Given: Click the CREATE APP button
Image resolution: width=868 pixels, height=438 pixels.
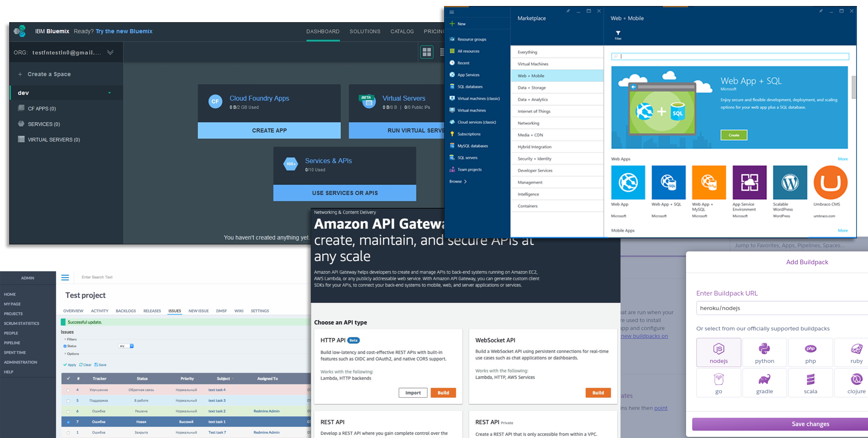Looking at the screenshot, I should [269, 130].
